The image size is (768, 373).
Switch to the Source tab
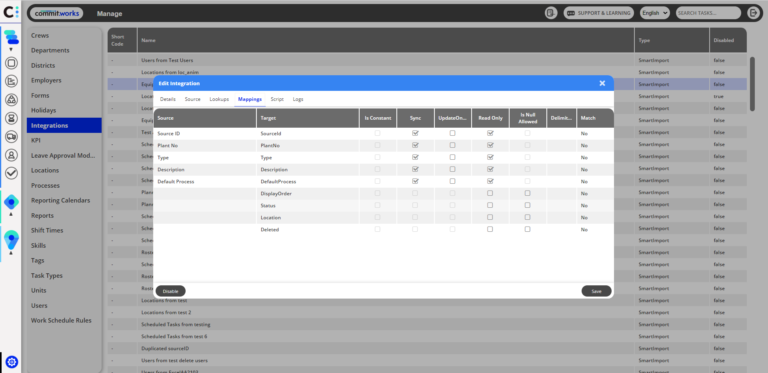[192, 99]
